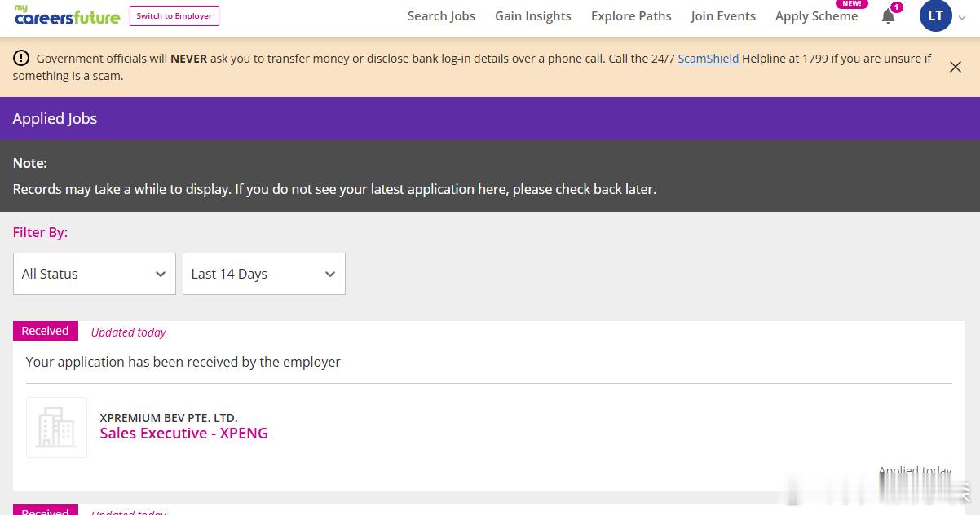This screenshot has height=515, width=980.
Task: Follow the ScamShield link
Action: [x=708, y=59]
